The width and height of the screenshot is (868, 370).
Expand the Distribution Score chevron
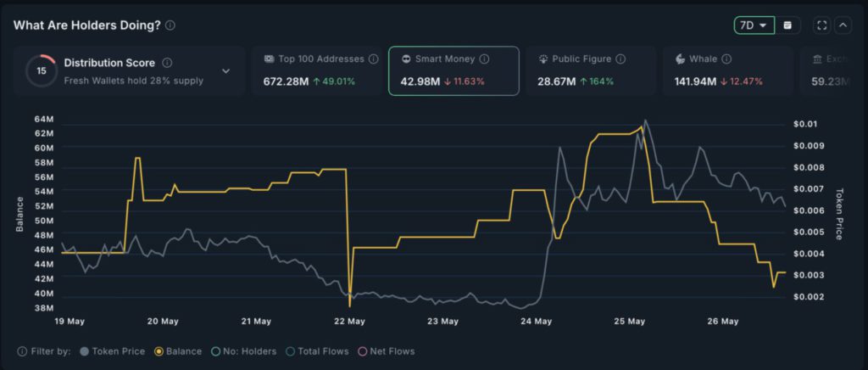[x=225, y=71]
